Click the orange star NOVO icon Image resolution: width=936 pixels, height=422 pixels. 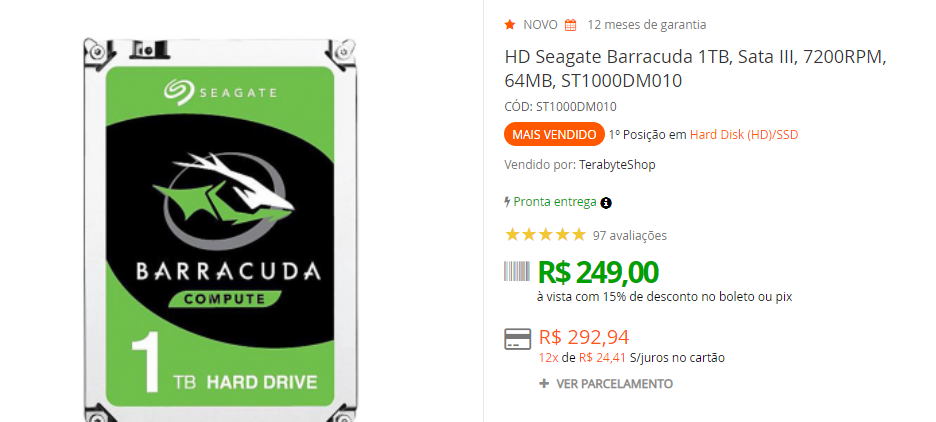click(x=510, y=25)
